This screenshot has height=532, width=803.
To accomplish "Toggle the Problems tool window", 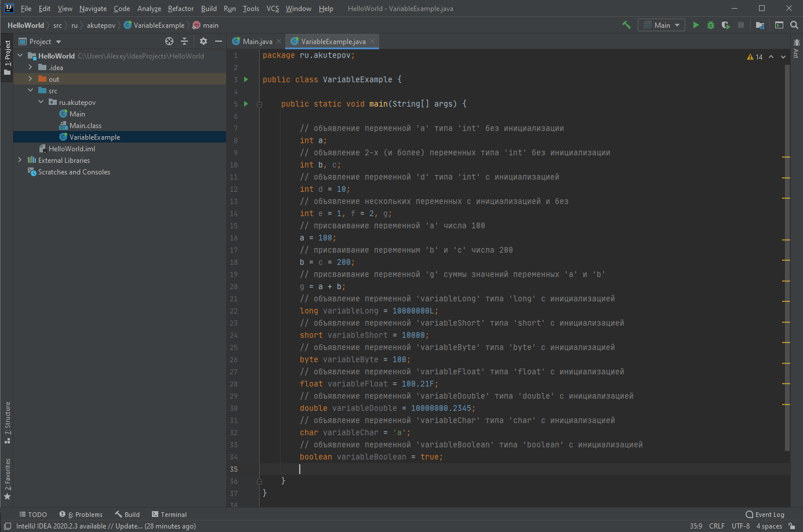I will click(81, 515).
